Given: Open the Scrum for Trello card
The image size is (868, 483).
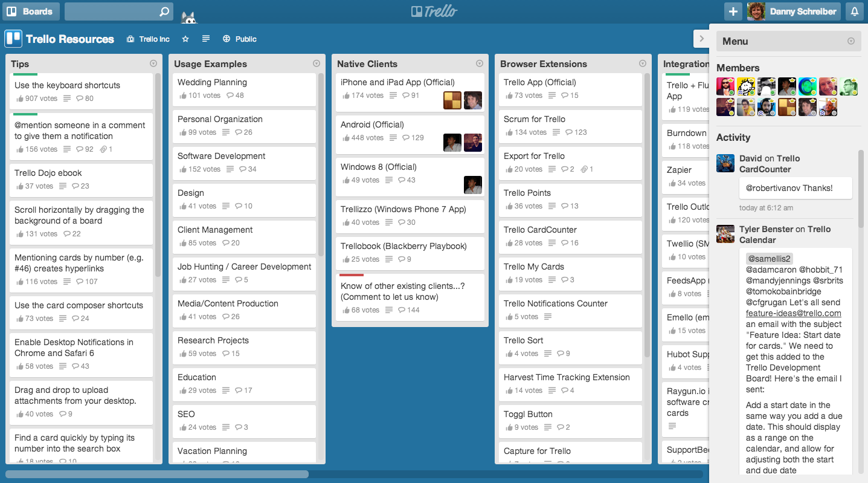Looking at the screenshot, I should click(571, 126).
